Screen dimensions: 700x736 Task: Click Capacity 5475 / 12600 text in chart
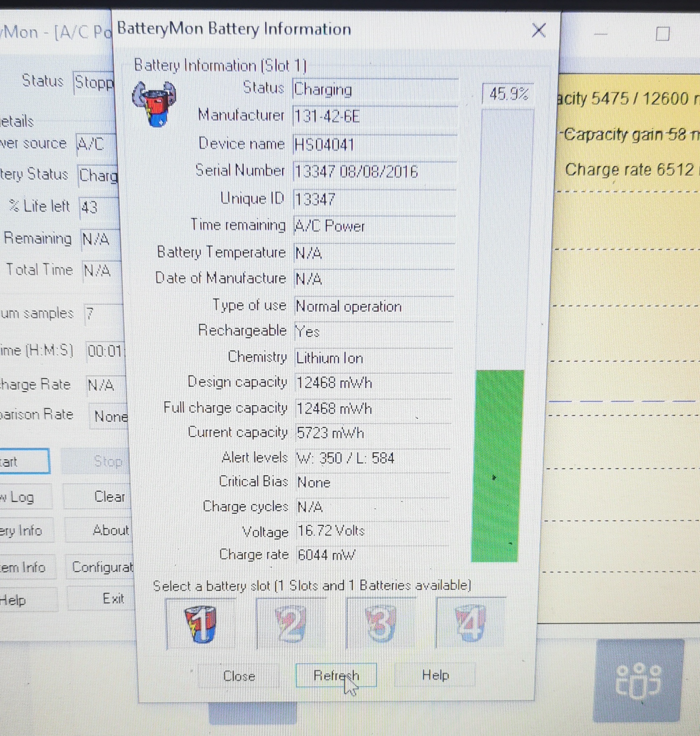pyautogui.click(x=629, y=99)
